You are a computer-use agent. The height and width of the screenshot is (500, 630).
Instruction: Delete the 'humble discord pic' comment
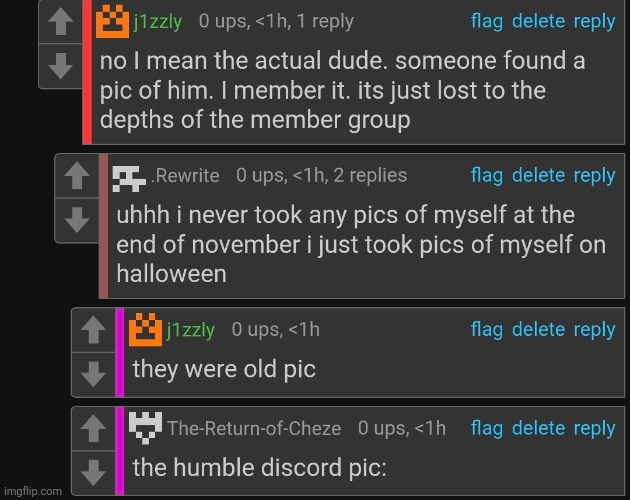538,428
